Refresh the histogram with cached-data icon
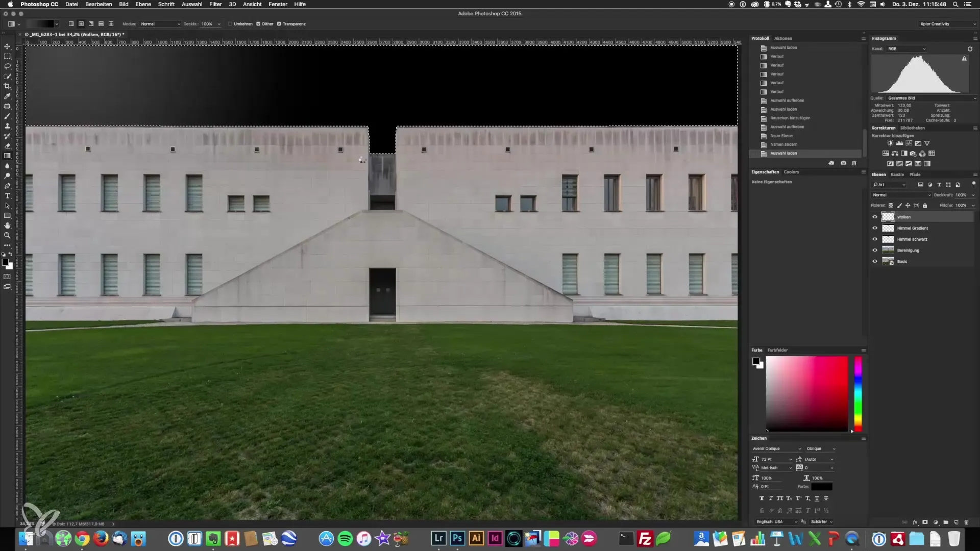 (970, 49)
